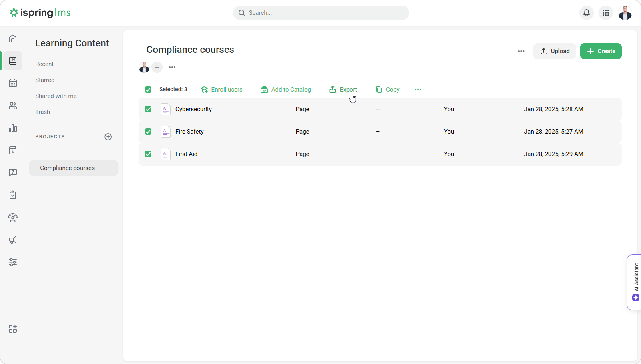This screenshot has height=364, width=641.
Task: Open the settings sliders icon
Action: pyautogui.click(x=13, y=262)
